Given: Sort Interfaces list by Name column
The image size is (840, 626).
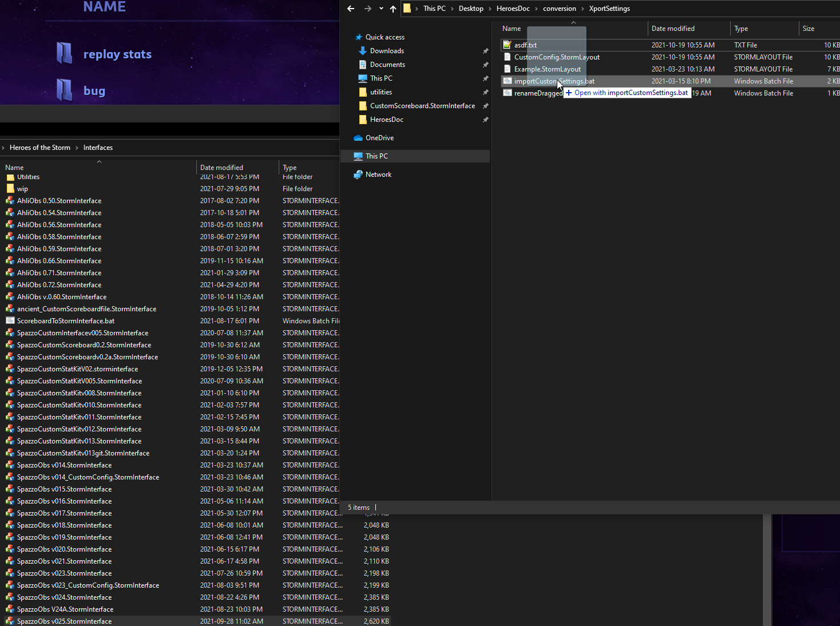Looking at the screenshot, I should [x=14, y=168].
